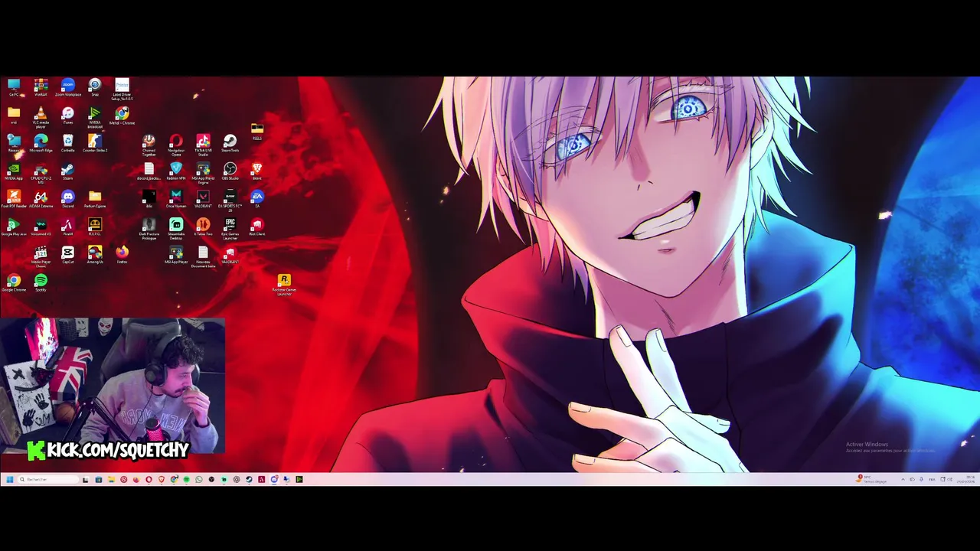The width and height of the screenshot is (980, 551).
Task: Open the NVIDIA App shortcut
Action: (14, 171)
